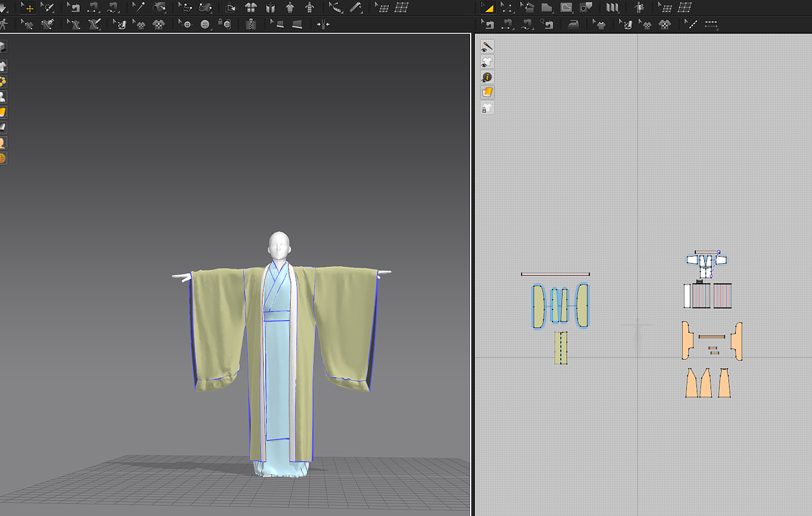The width and height of the screenshot is (812, 516).
Task: Toggle the orange dots icon in 3D sidebar
Action: pos(3,81)
